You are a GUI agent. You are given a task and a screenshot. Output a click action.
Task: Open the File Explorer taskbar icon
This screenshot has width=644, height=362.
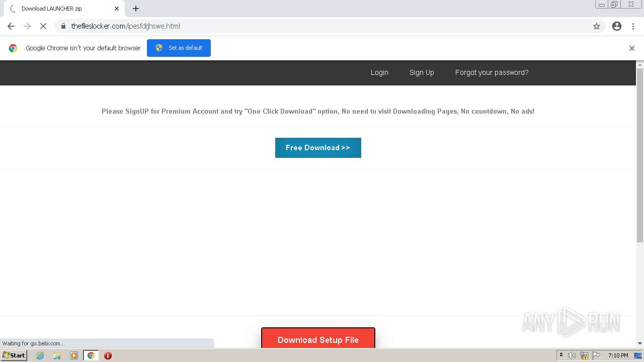[57, 355]
